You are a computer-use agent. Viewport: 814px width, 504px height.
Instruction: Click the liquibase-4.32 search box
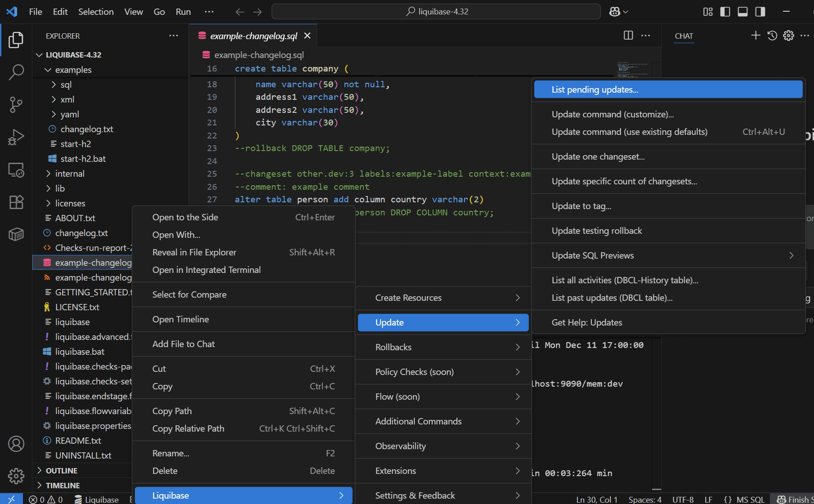pos(436,11)
